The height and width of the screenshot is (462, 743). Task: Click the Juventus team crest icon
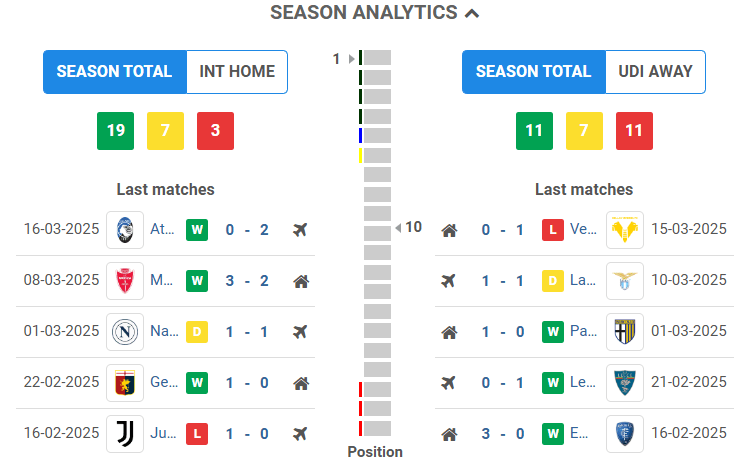coord(125,433)
